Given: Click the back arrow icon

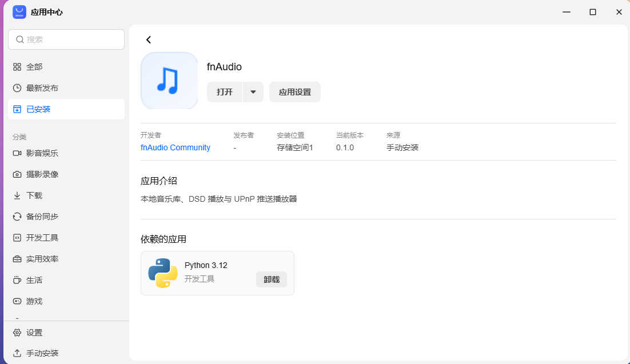Looking at the screenshot, I should pos(149,40).
